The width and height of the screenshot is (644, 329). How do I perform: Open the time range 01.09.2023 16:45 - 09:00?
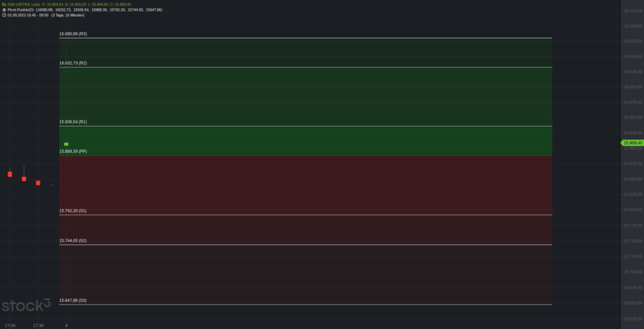coord(28,15)
